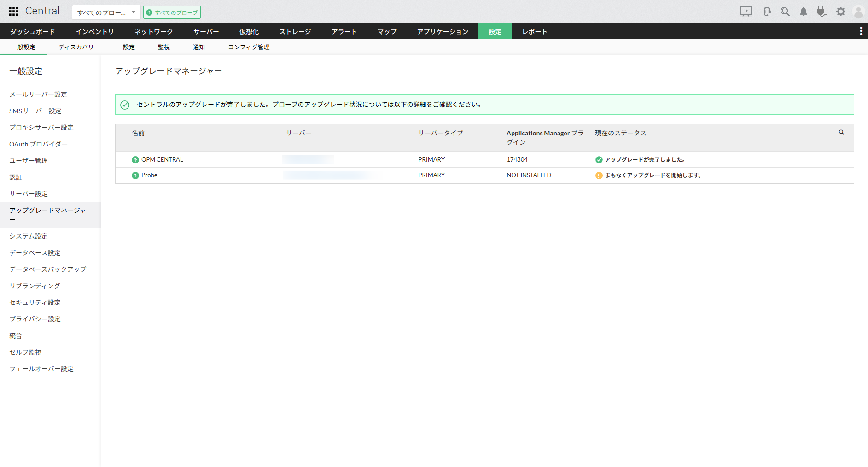The height and width of the screenshot is (467, 868).
Task: Click the Probe row status icon
Action: point(599,175)
